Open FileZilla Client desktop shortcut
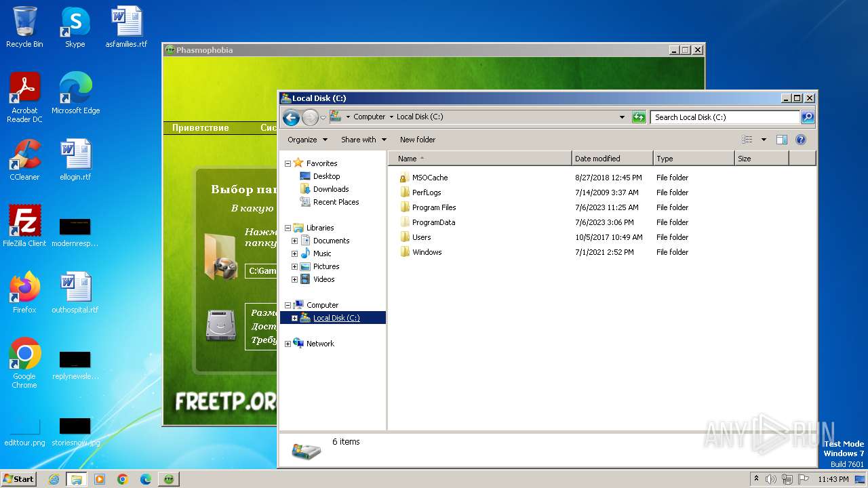Screen dimensions: 868x488 24,226
